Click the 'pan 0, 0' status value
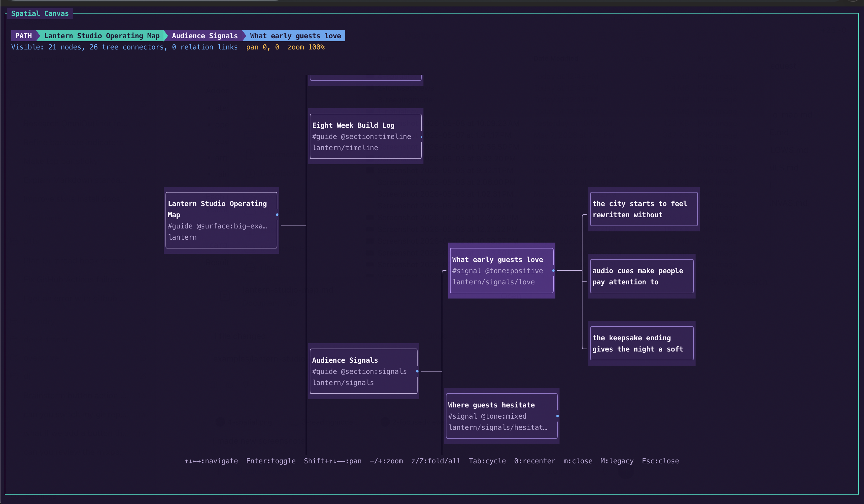864x504 pixels. (x=263, y=47)
